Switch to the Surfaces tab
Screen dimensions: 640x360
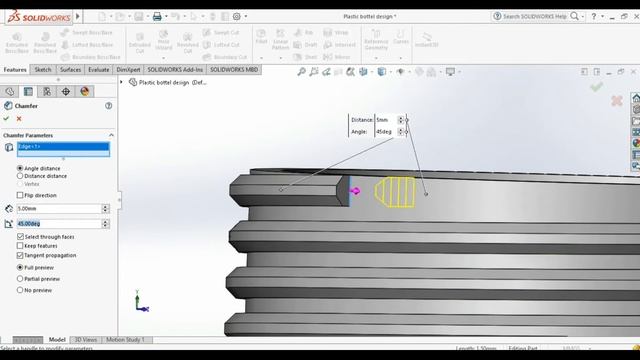[71, 70]
